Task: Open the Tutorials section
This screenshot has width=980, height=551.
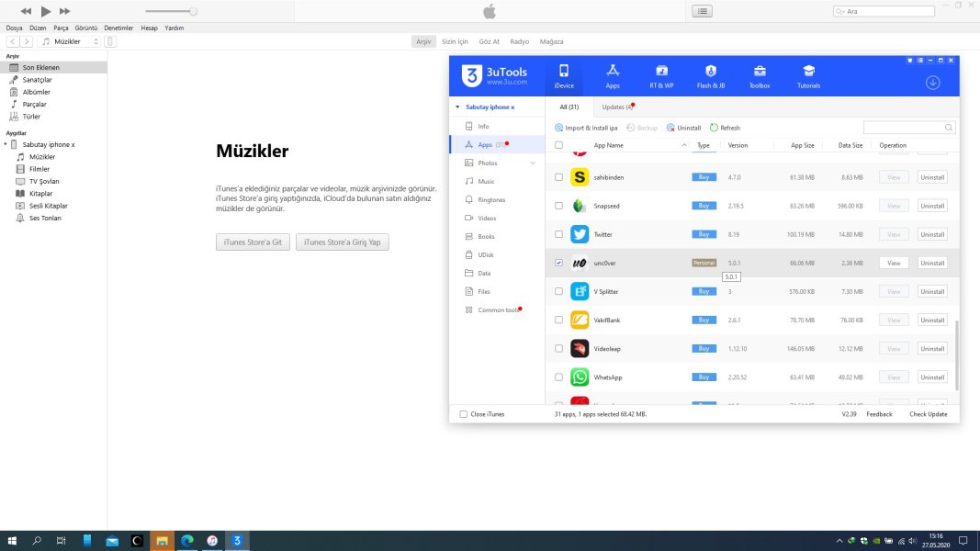Action: coord(808,76)
